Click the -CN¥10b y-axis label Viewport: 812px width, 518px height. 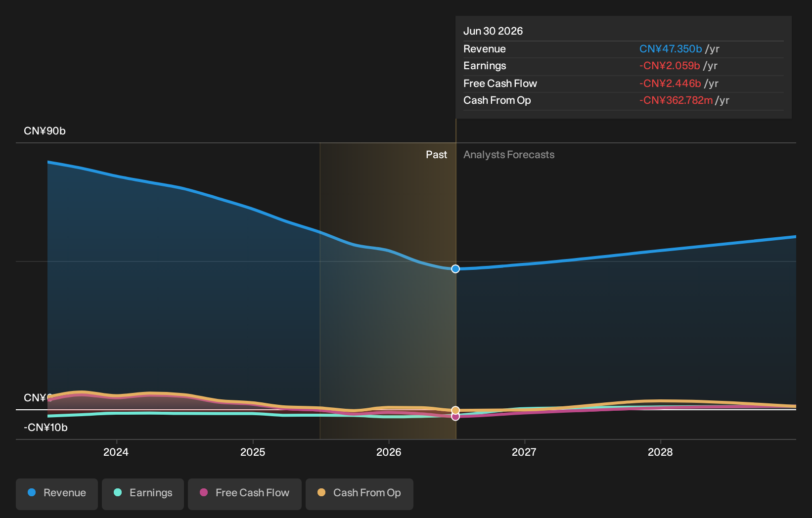45,428
